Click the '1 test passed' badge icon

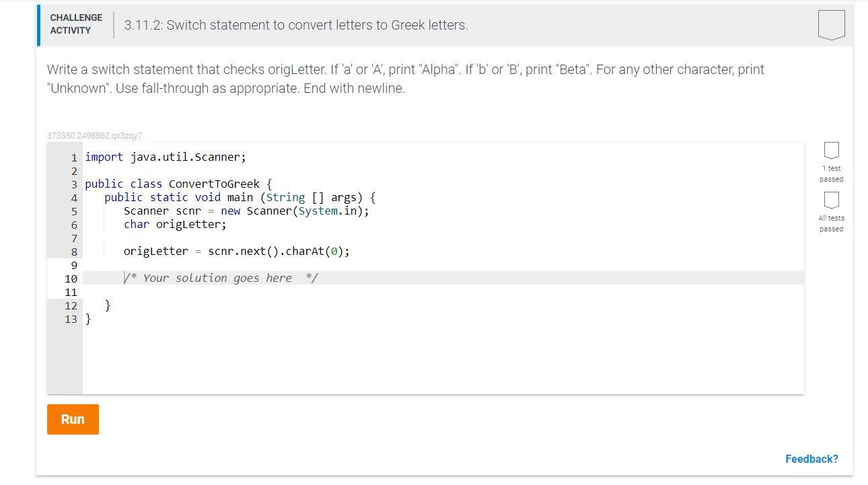(832, 151)
